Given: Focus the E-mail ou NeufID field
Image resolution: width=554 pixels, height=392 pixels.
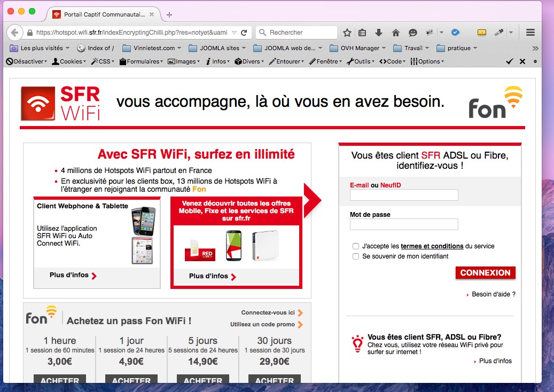Looking at the screenshot, I should coord(404,195).
